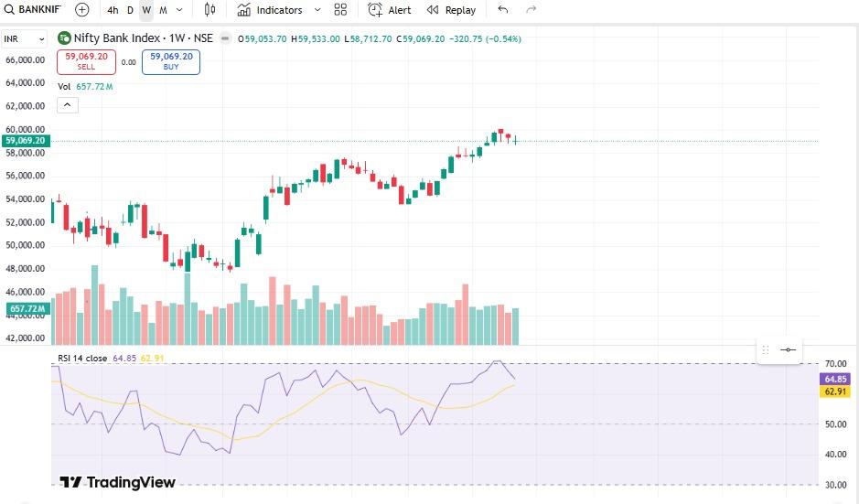Click the 64.85 RSI value label
Screen dimensions: 859x504
coord(835,379)
